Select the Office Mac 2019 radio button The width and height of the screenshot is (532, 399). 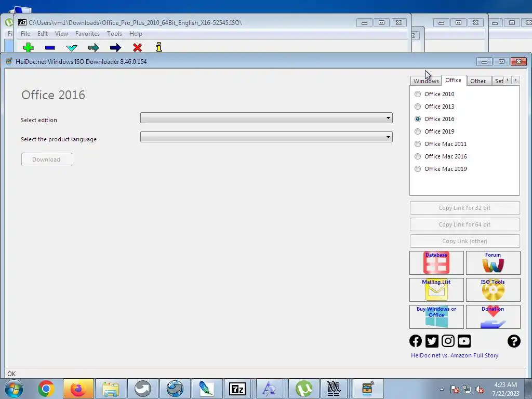point(418,169)
